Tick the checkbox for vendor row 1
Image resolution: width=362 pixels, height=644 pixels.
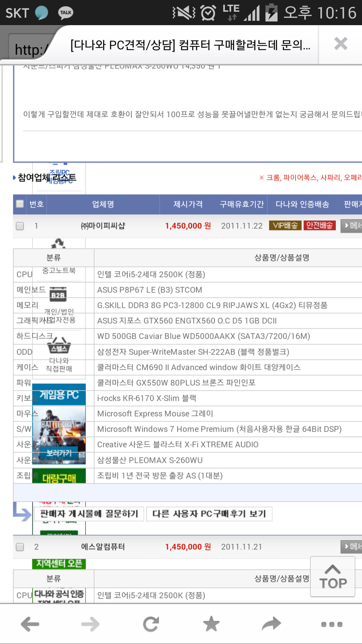click(20, 226)
